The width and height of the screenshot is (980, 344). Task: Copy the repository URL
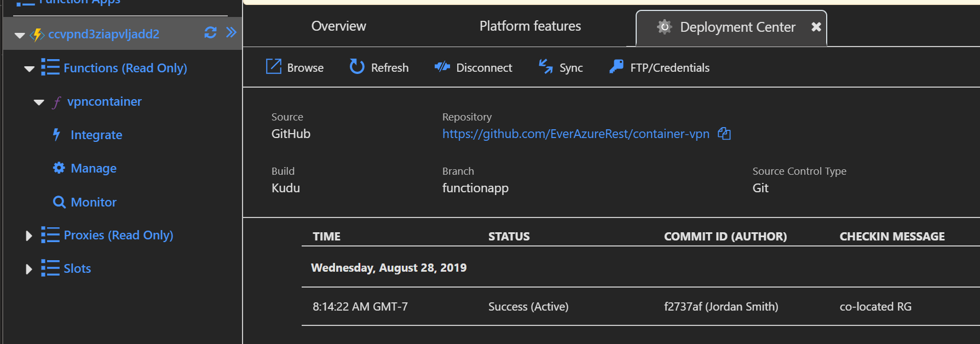[724, 134]
